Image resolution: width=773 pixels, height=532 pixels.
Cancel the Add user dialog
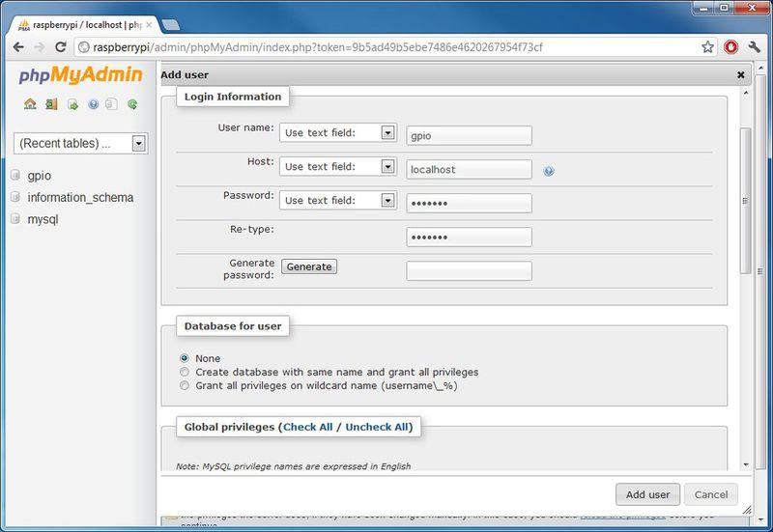click(x=711, y=494)
